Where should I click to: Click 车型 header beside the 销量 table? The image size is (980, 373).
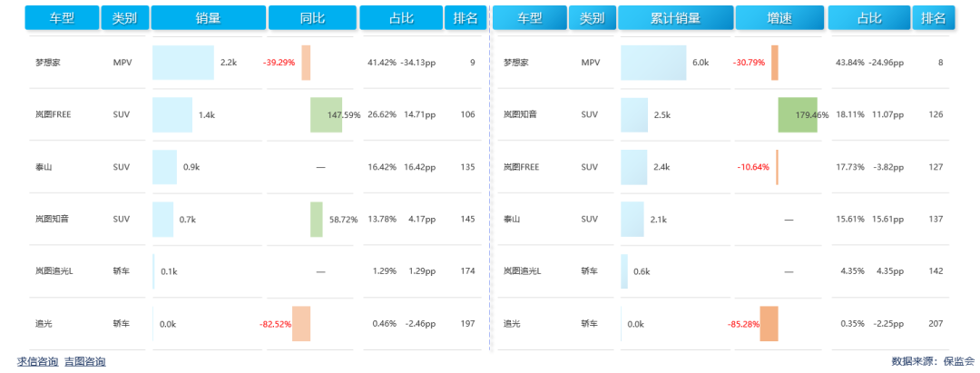tap(61, 18)
